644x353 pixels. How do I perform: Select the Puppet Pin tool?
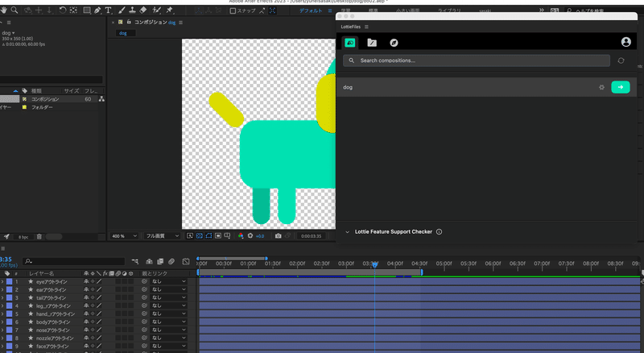click(170, 10)
